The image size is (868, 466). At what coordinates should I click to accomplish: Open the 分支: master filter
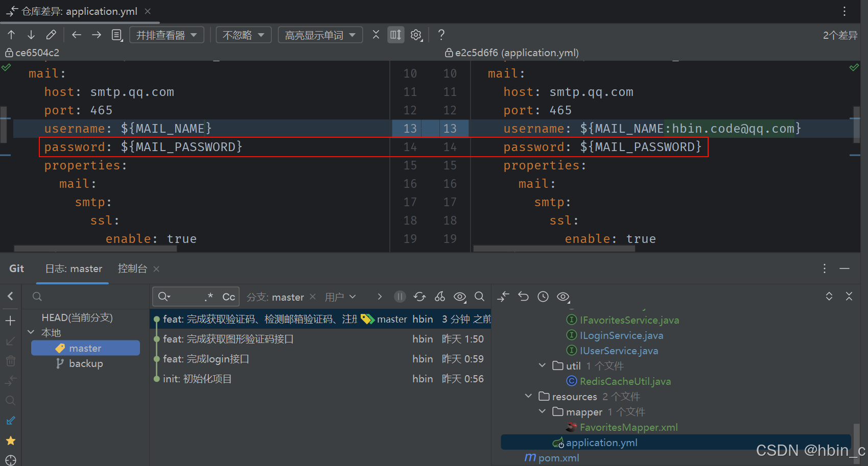pos(275,297)
